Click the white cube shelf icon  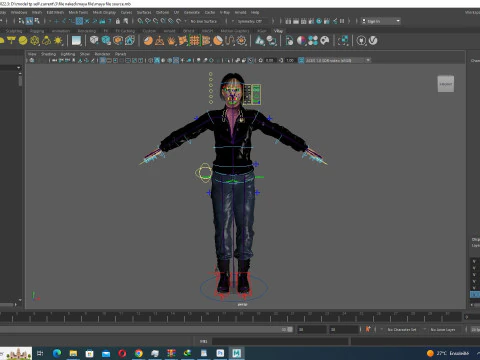click(x=94, y=41)
